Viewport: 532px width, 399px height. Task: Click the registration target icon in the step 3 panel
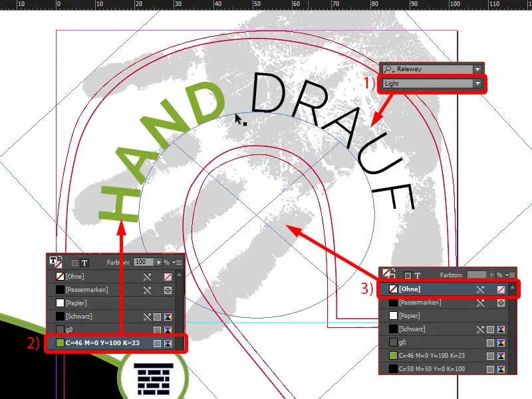(501, 303)
